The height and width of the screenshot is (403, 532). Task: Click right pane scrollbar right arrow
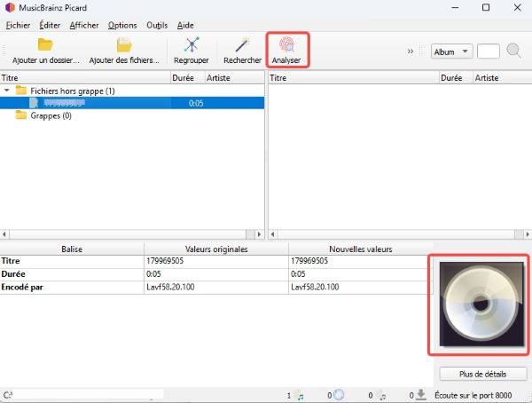pyautogui.click(x=528, y=234)
